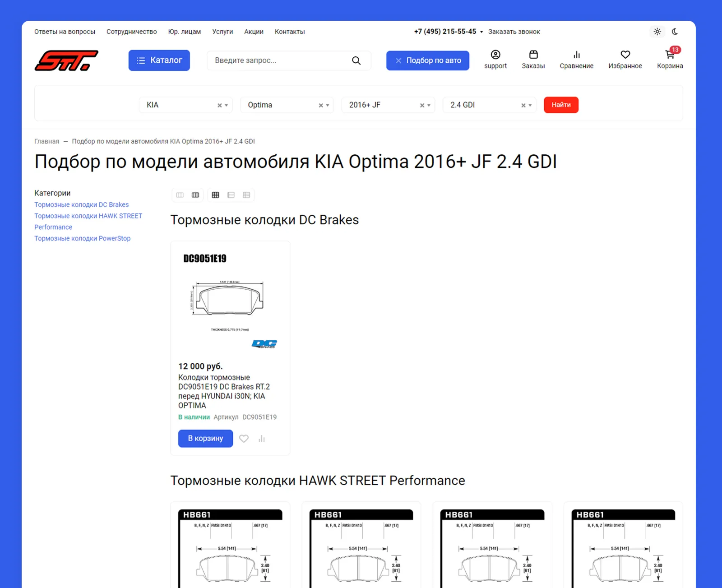The width and height of the screenshot is (722, 588).
Task: Add DC9051E19 to comparison icon
Action: pyautogui.click(x=262, y=439)
